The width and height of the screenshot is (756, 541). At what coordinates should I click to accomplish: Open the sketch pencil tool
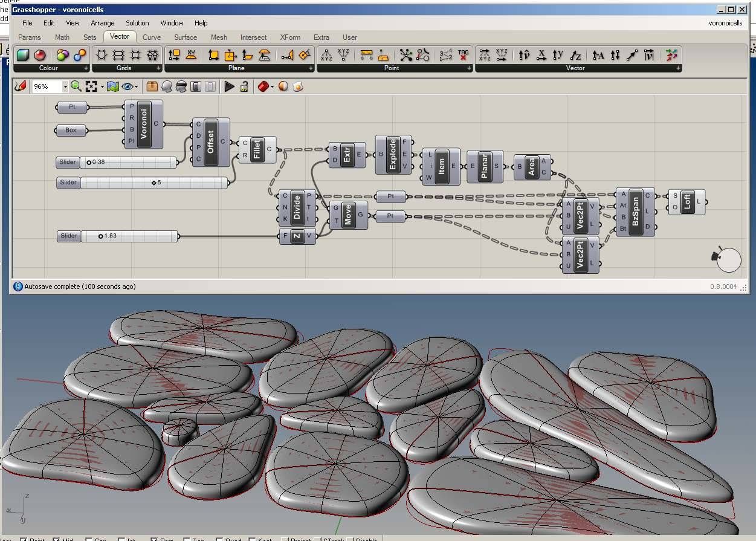pos(21,86)
